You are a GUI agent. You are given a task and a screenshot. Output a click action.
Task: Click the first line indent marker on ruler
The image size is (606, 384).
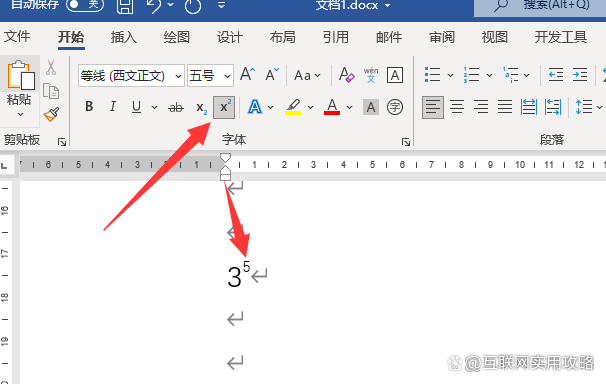tap(225, 158)
